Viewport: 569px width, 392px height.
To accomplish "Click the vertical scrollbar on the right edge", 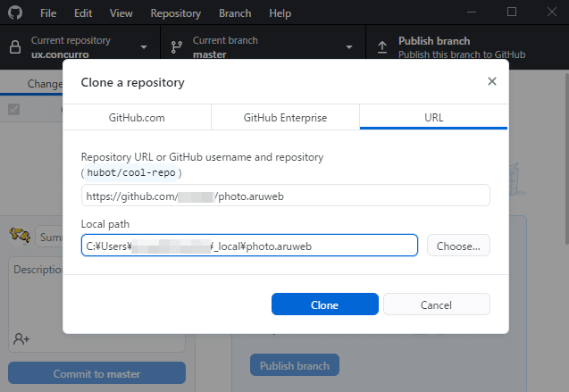I will 566,158.
